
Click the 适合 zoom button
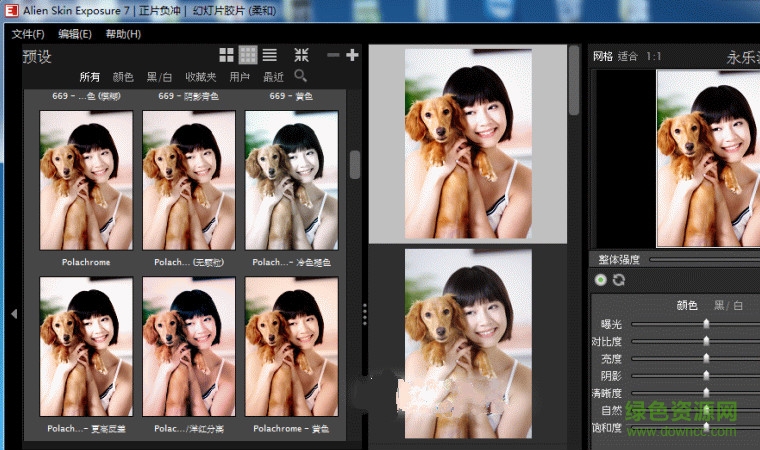click(628, 56)
